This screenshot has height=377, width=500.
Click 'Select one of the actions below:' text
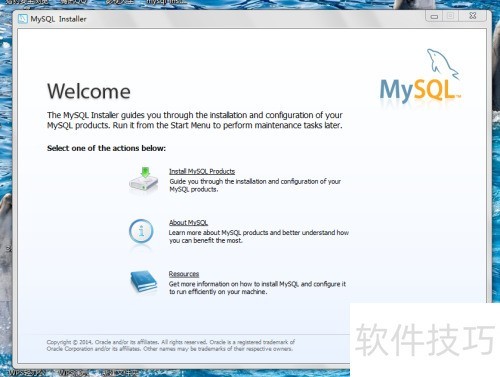(x=106, y=148)
